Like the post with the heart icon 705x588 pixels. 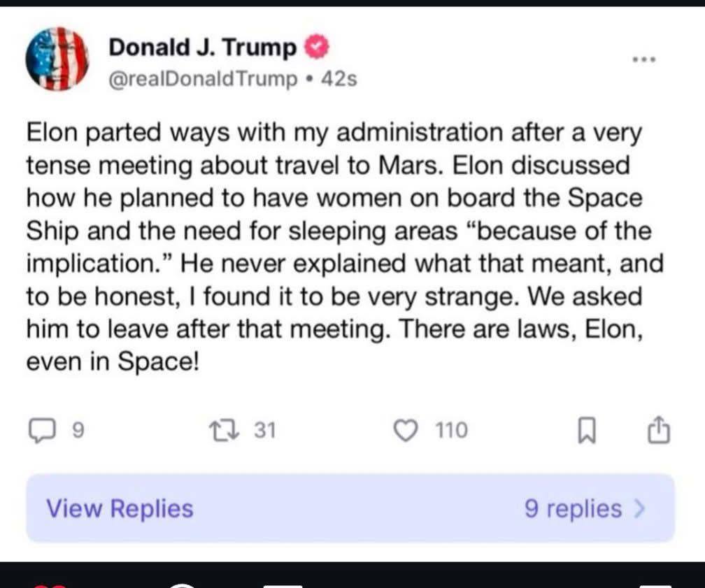coord(406,430)
